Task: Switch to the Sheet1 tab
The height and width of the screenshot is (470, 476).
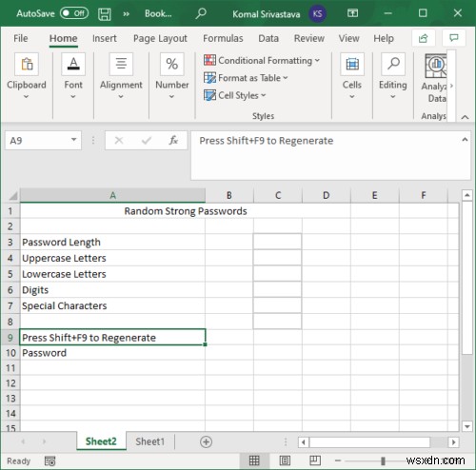Action: coord(149,441)
